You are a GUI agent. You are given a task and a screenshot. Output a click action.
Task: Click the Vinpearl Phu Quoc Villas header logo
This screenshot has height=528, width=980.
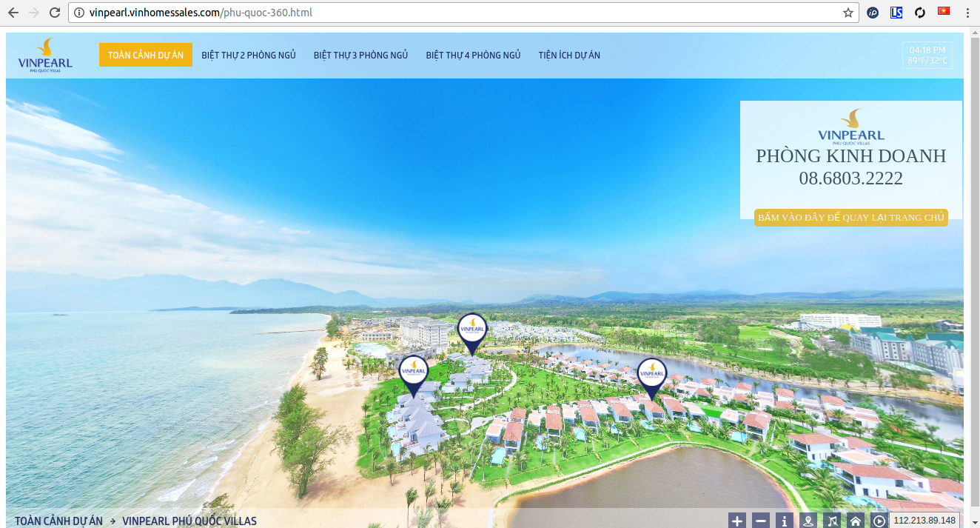tap(45, 56)
